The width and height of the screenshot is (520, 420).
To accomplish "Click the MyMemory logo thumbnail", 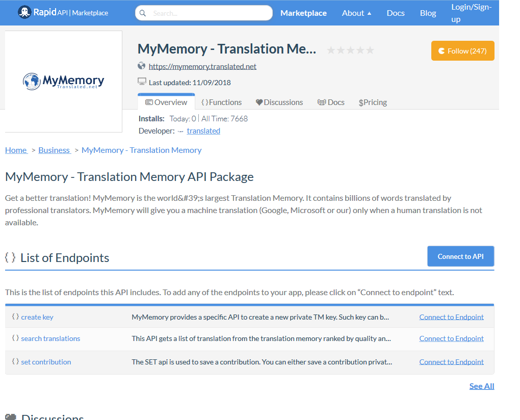I will (64, 81).
